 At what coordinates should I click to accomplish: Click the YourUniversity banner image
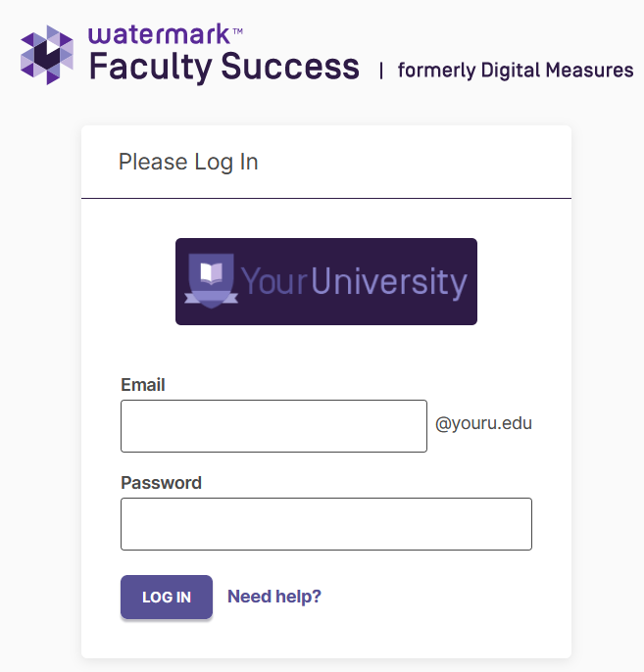(x=326, y=281)
